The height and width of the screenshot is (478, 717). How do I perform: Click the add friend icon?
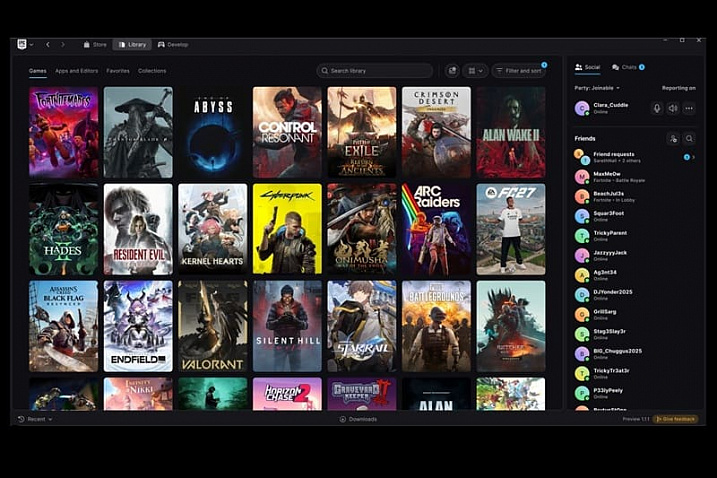(x=673, y=139)
